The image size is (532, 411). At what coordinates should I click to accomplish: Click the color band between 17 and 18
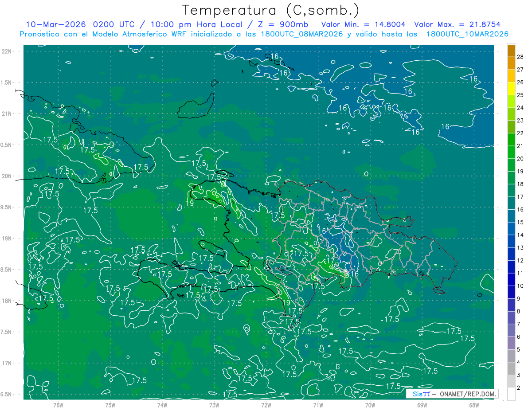[x=511, y=191]
